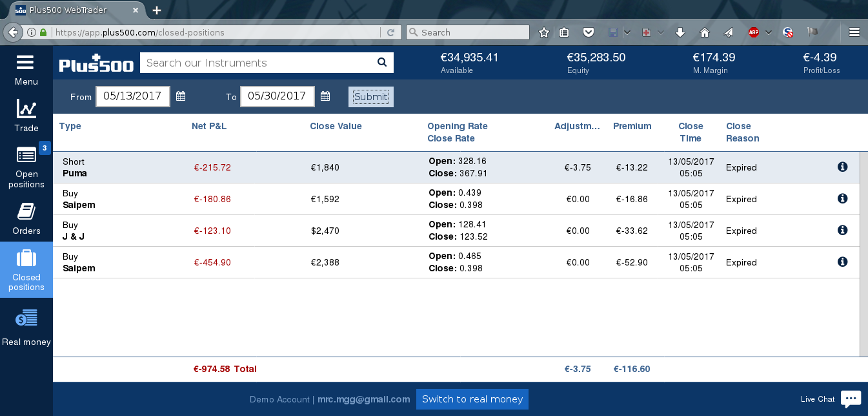Click the browser back arrow
The width and height of the screenshot is (868, 416).
click(13, 32)
